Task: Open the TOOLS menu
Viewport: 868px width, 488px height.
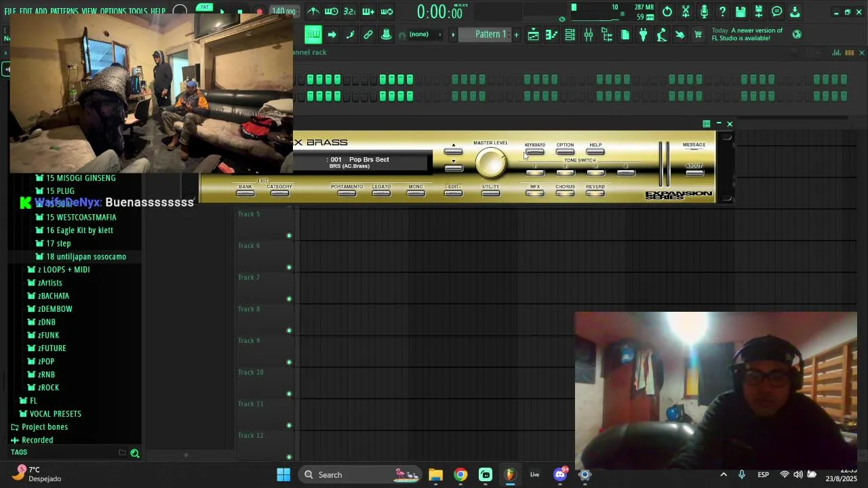Action: (x=138, y=12)
